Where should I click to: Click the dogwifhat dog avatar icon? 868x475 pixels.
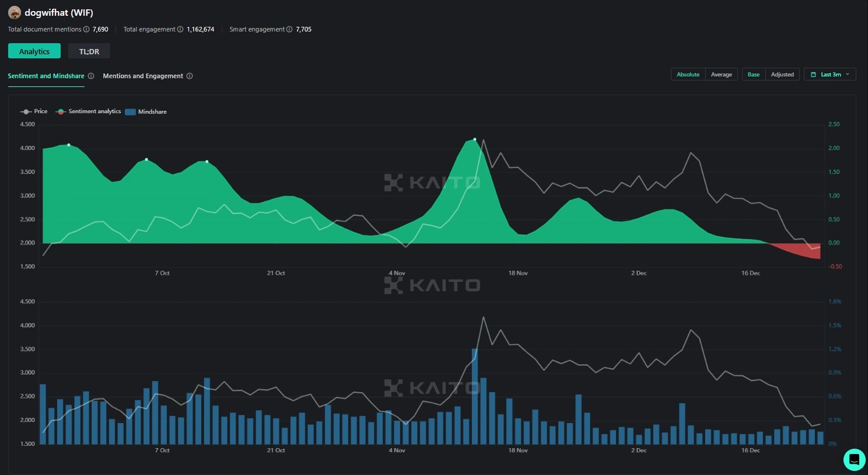(15, 13)
